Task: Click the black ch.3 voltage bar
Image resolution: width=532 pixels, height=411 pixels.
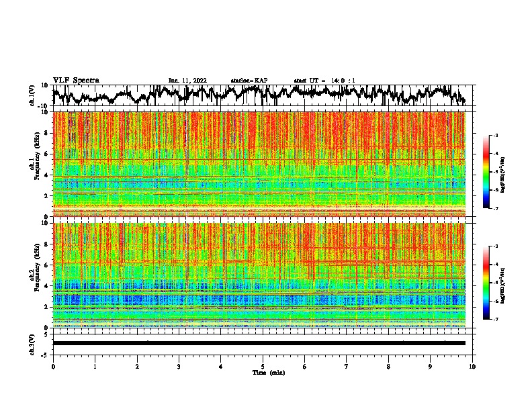Action: click(259, 343)
